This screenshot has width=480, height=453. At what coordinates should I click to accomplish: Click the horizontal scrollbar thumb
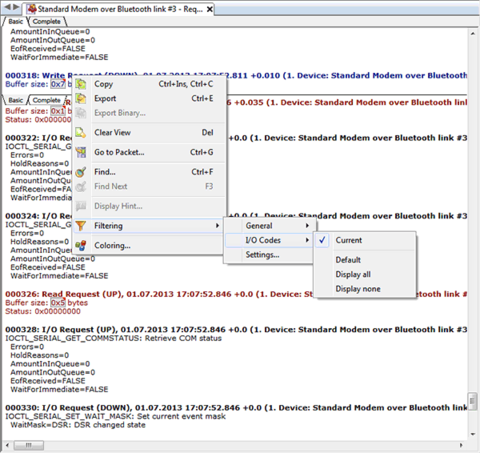pyautogui.click(x=29, y=445)
